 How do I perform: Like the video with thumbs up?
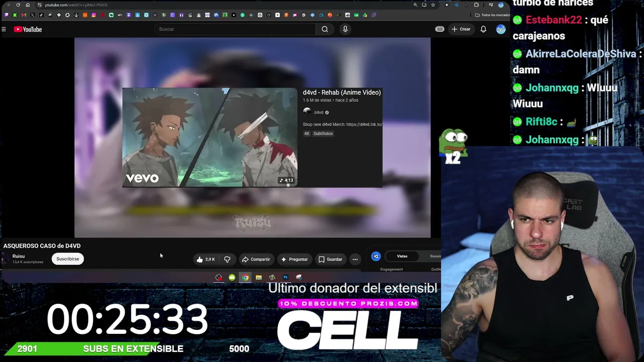point(205,259)
